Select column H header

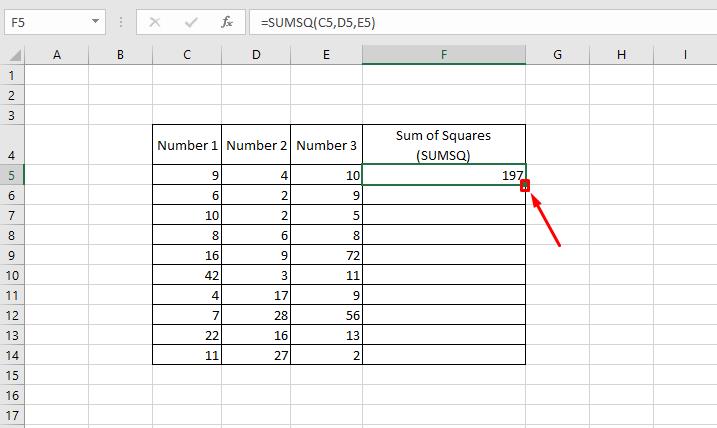point(621,55)
